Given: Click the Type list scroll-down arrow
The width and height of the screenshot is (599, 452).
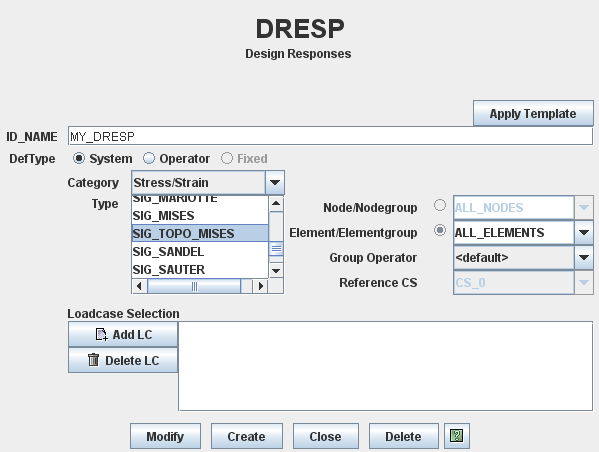Looking at the screenshot, I should (276, 271).
